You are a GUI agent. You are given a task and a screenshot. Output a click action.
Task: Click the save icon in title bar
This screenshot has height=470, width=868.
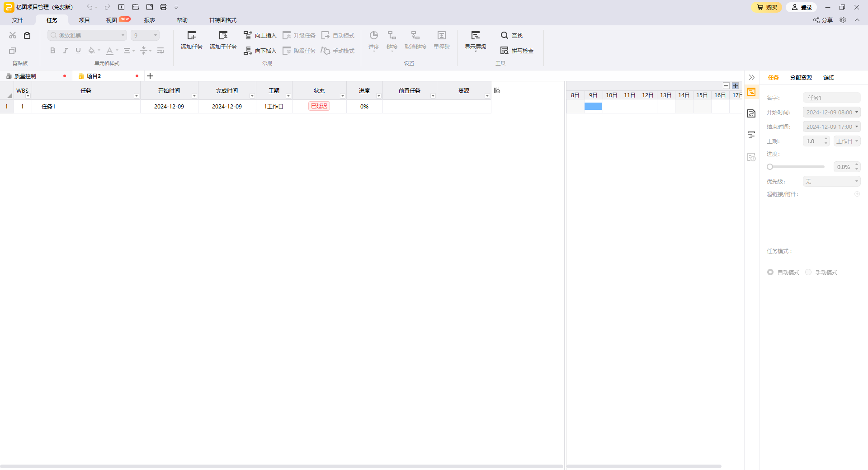click(x=150, y=7)
